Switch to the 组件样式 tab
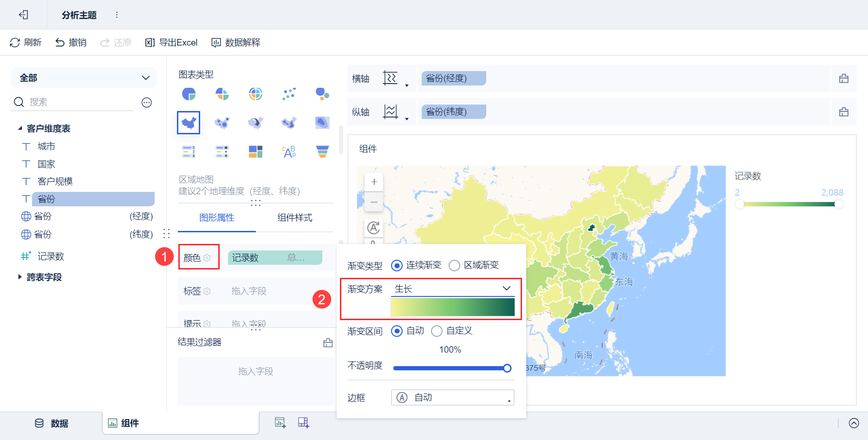 click(x=294, y=217)
